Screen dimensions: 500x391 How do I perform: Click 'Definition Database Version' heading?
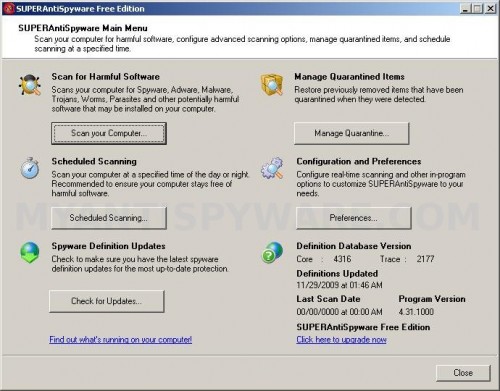click(354, 246)
